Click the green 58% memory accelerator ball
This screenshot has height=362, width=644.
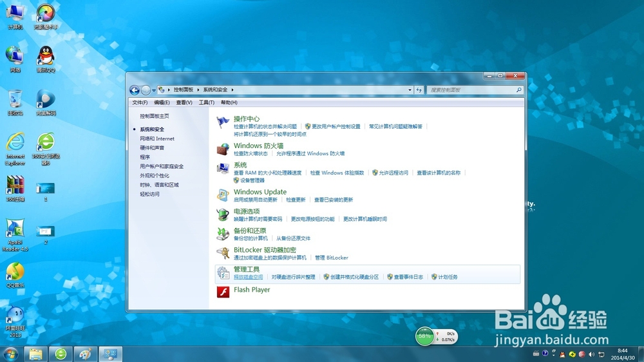(x=424, y=336)
